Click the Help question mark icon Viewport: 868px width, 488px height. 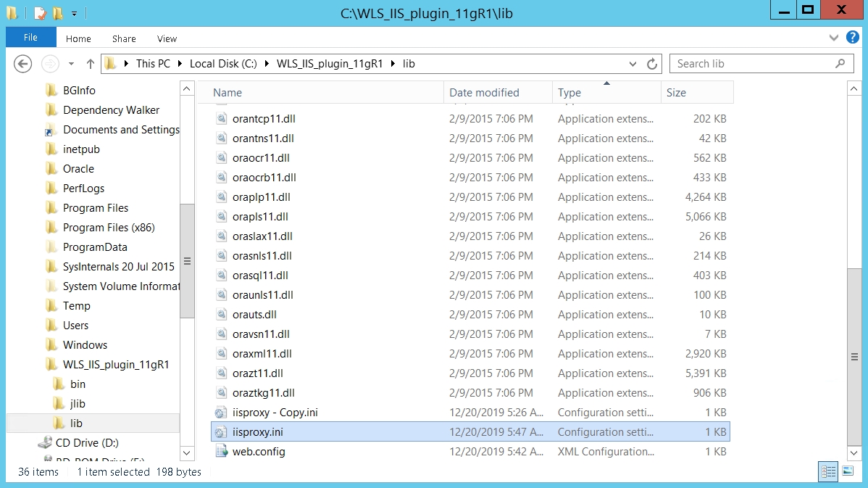(851, 38)
